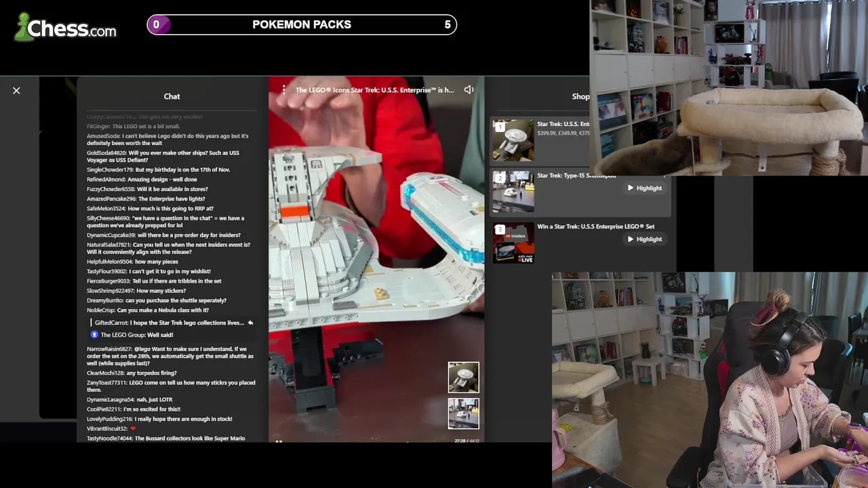The image size is (868, 488).
Task: Click the 27:28 / 44:12 video timestamp
Action: (x=467, y=441)
